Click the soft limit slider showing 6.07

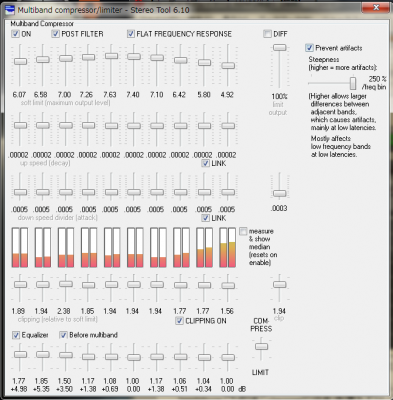(20, 62)
